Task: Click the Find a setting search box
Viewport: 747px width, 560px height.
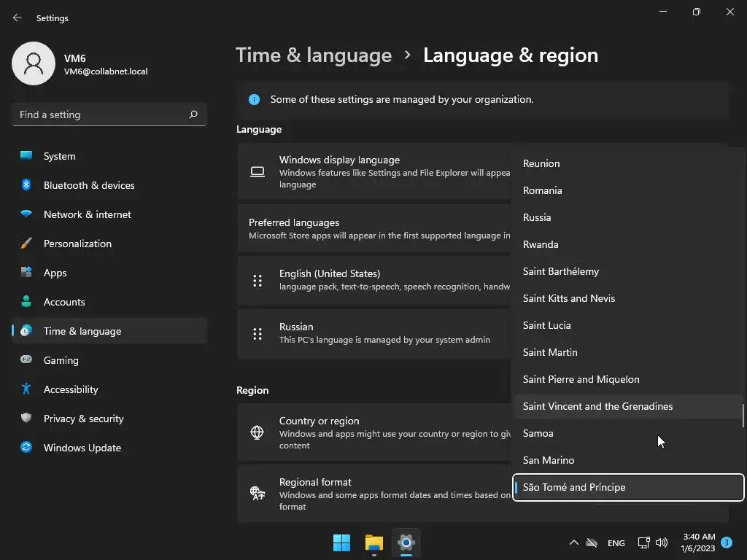Action: click(109, 114)
